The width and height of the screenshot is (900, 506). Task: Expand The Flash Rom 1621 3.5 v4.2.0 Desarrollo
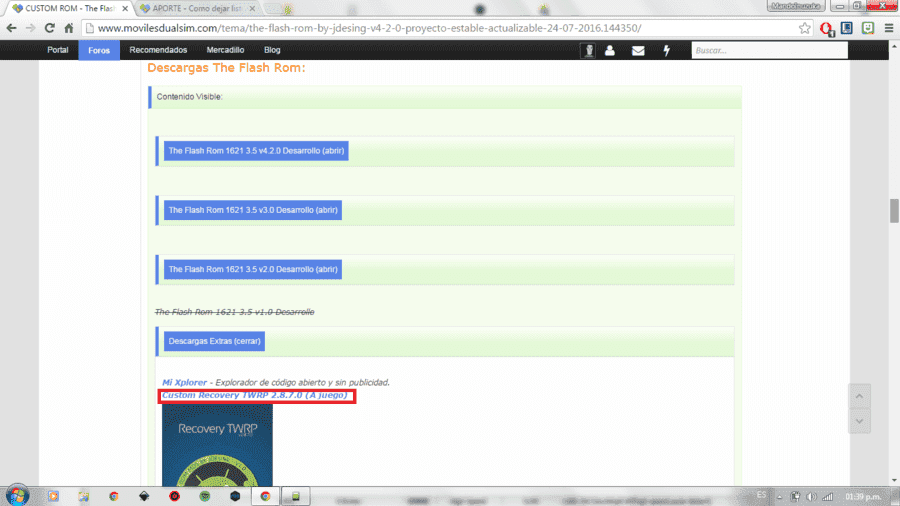[x=256, y=151]
